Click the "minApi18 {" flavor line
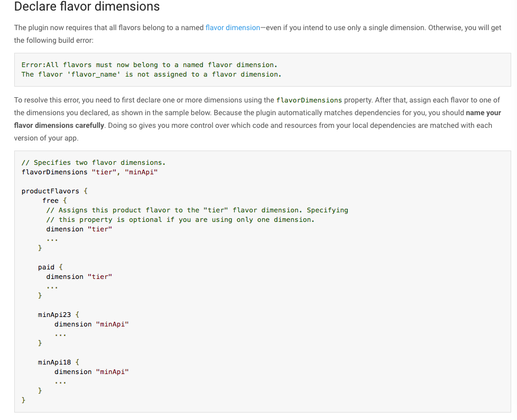 (59, 362)
